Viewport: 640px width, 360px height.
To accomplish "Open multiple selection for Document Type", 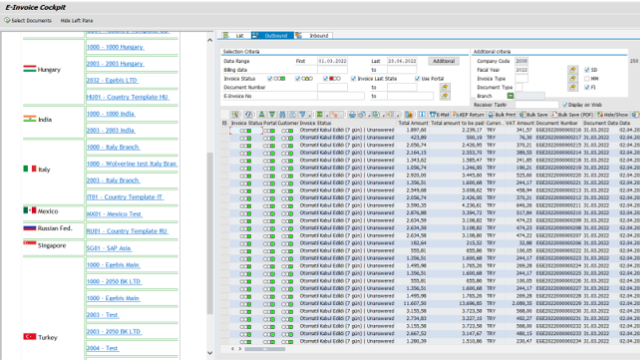I will [573, 87].
